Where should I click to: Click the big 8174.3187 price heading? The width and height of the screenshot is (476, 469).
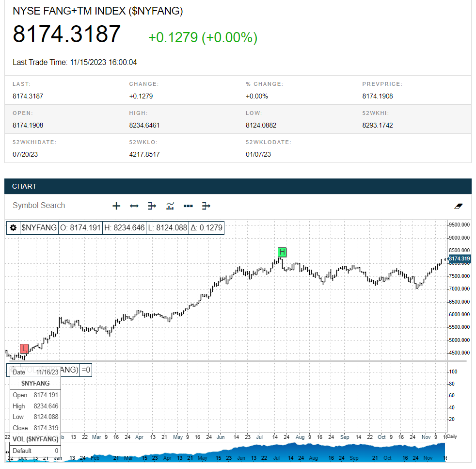point(67,34)
